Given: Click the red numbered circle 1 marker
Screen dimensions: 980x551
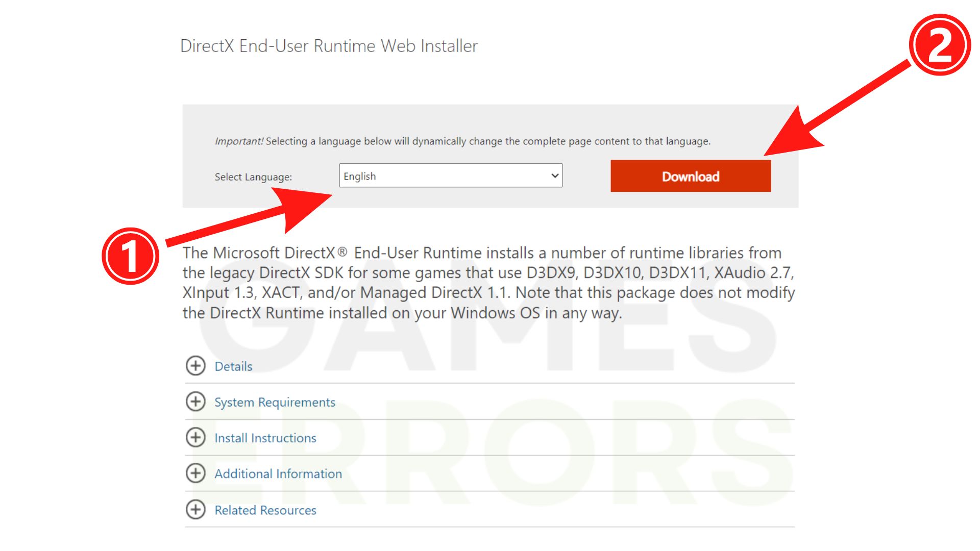Looking at the screenshot, I should pos(131,256).
